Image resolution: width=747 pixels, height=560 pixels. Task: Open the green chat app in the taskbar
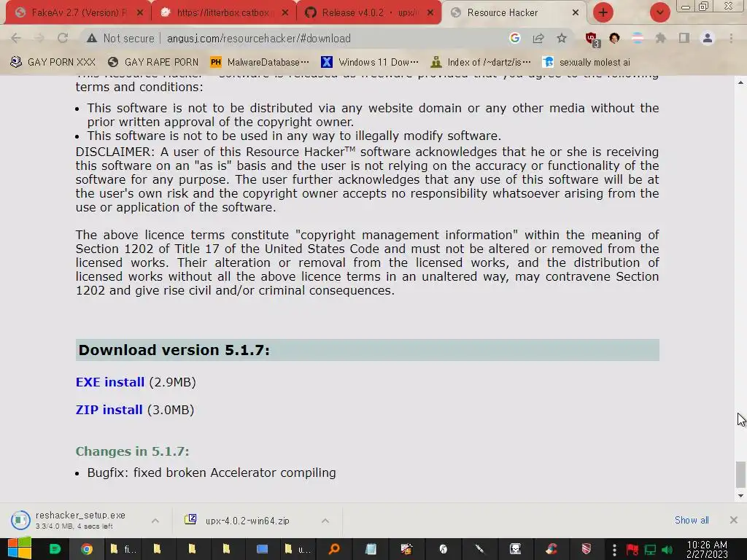pos(55,549)
